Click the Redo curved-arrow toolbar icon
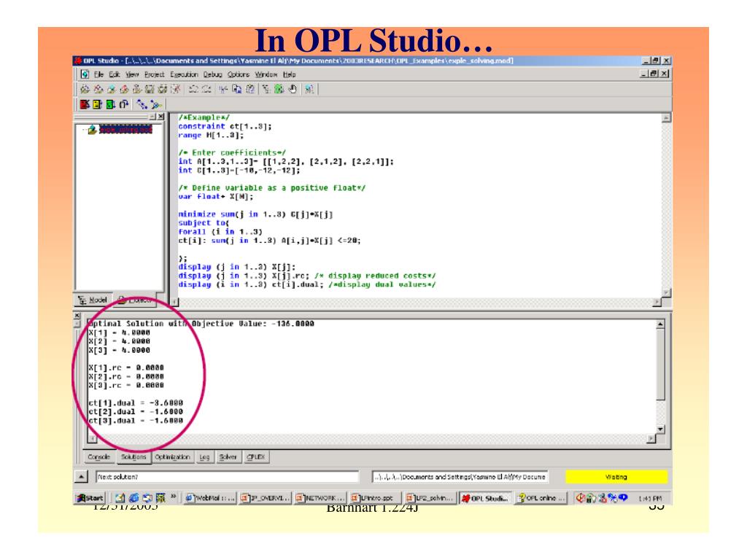 pyautogui.click(x=206, y=89)
